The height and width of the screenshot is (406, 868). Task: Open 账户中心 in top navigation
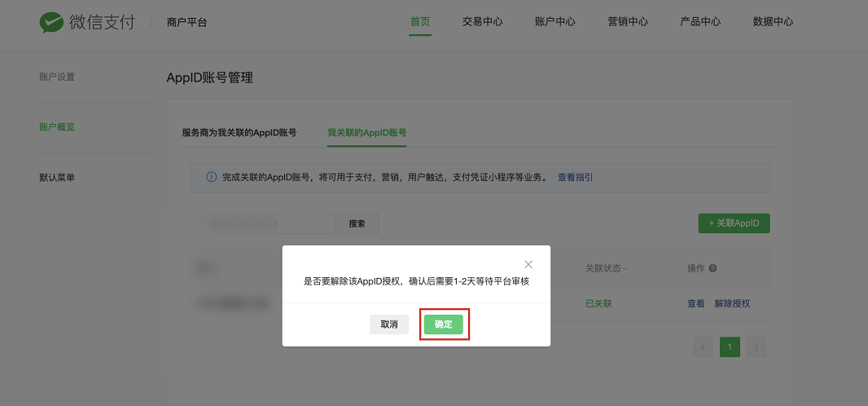point(555,22)
